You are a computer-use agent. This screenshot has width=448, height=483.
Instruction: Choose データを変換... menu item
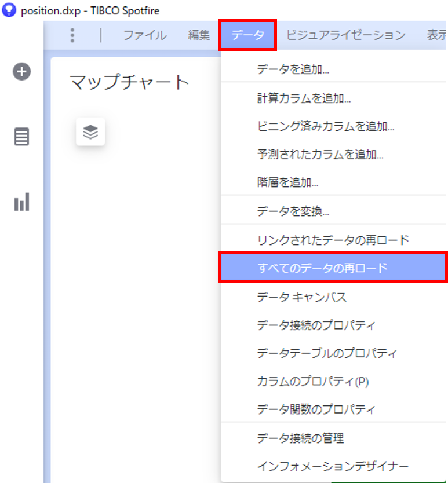point(334,211)
